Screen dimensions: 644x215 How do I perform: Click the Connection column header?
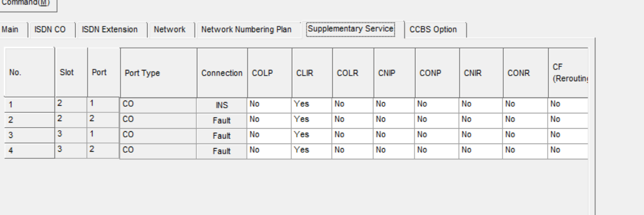[222, 73]
